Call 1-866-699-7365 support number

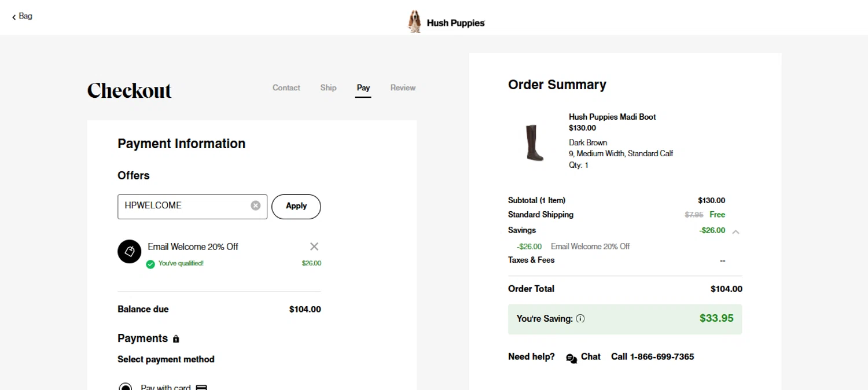[x=653, y=356]
